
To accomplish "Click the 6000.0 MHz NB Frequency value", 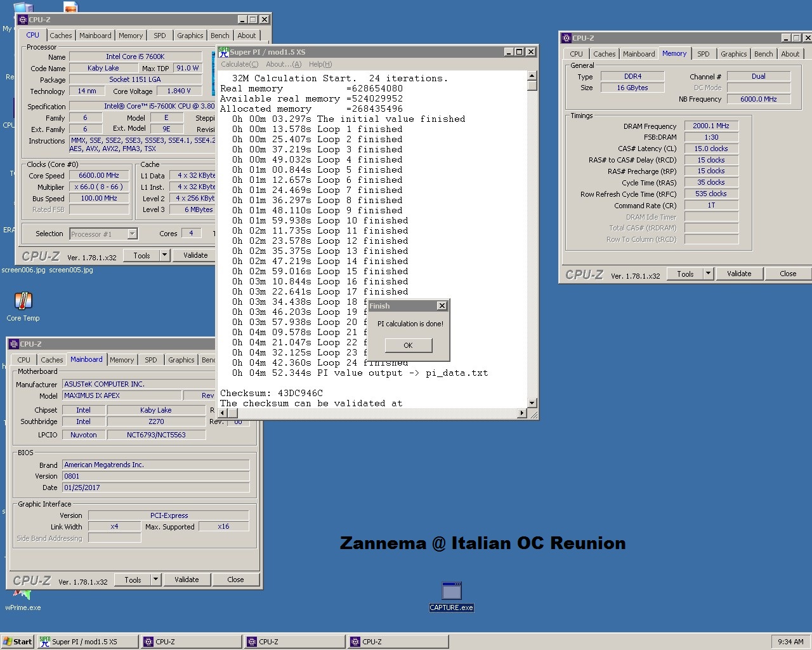I will 759,99.
